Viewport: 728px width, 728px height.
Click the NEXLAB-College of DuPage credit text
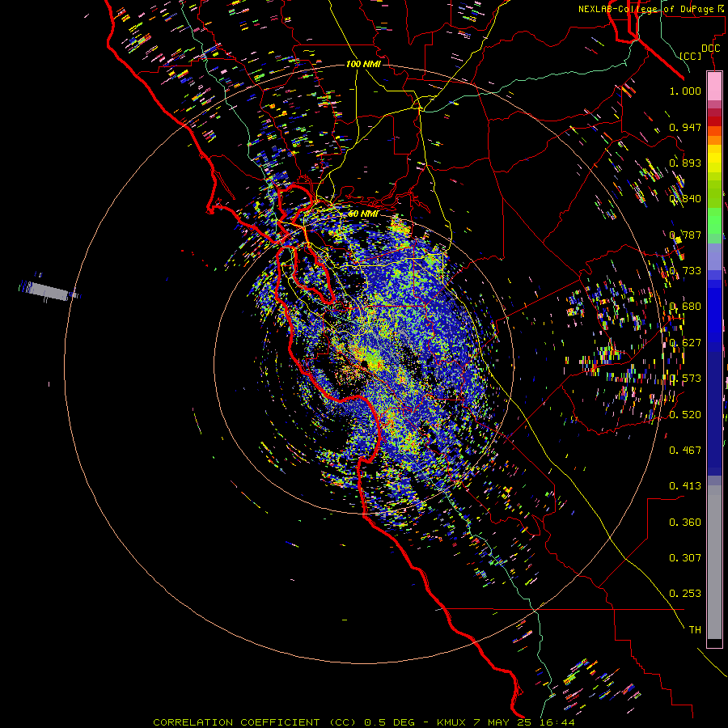[x=651, y=9]
